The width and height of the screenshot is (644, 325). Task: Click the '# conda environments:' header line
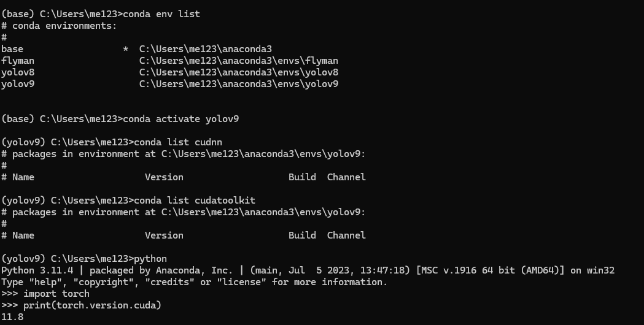click(59, 26)
